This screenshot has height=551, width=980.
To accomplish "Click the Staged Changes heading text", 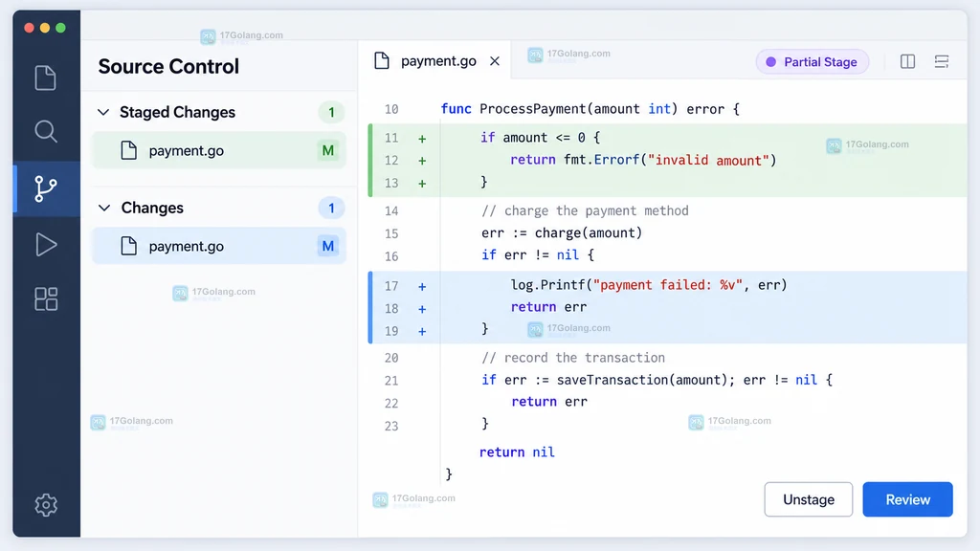I will tap(177, 113).
